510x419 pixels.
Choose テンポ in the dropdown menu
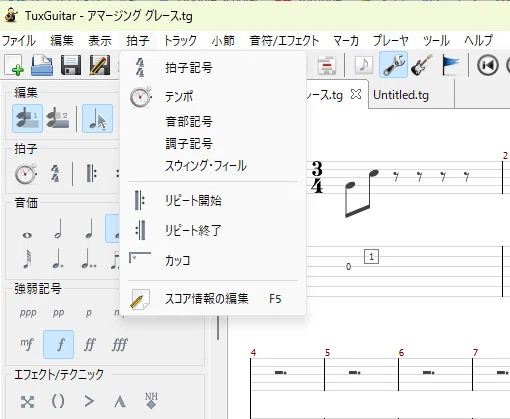[213, 97]
